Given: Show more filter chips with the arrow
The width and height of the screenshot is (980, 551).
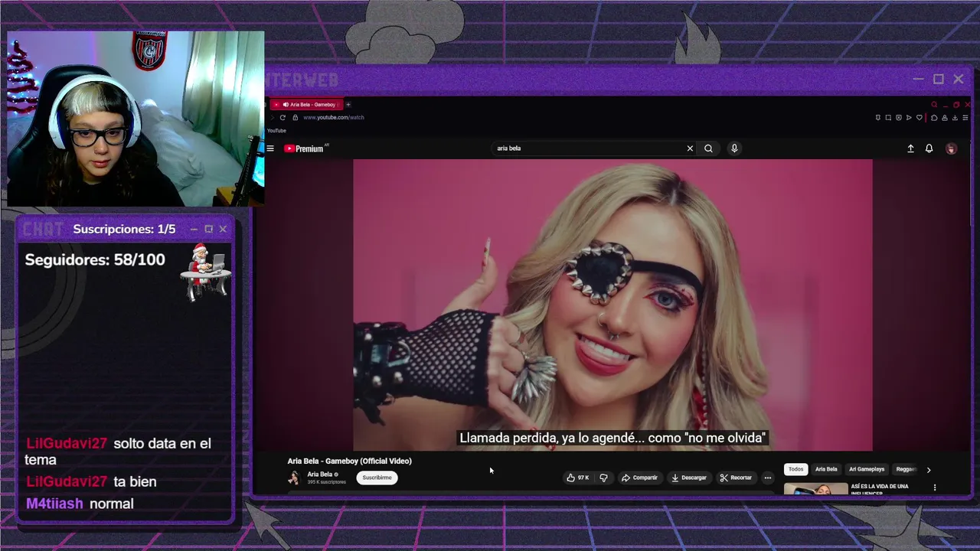Looking at the screenshot, I should (929, 470).
